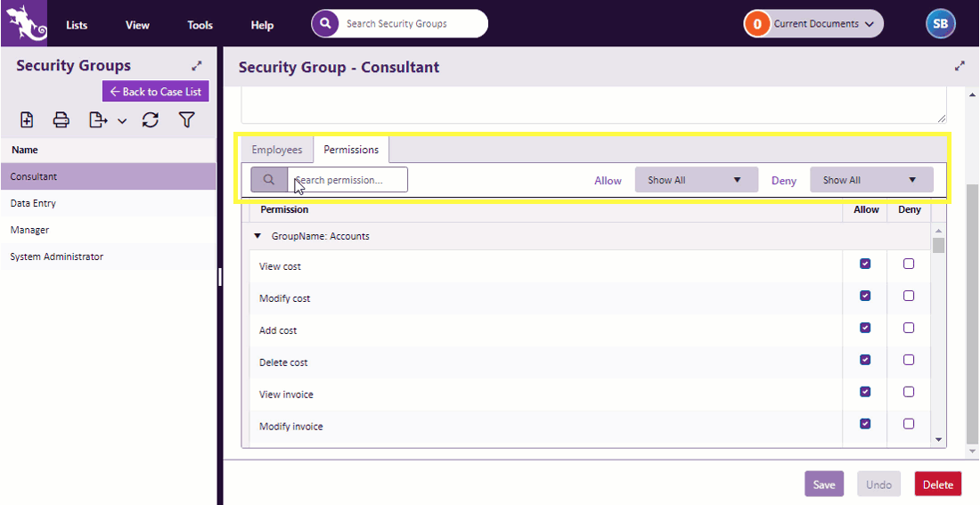Click the export icon in sidebar toolbar

pyautogui.click(x=98, y=120)
